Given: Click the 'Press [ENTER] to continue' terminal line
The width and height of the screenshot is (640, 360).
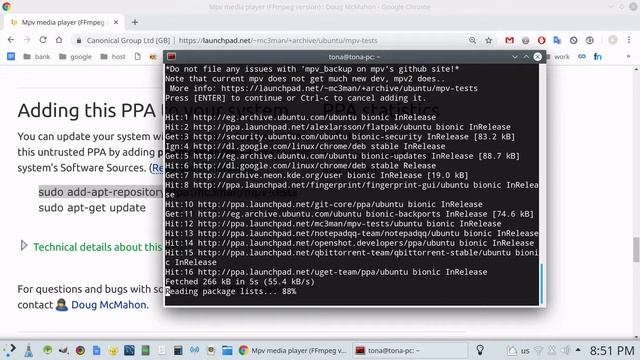Looking at the screenshot, I should point(296,98).
